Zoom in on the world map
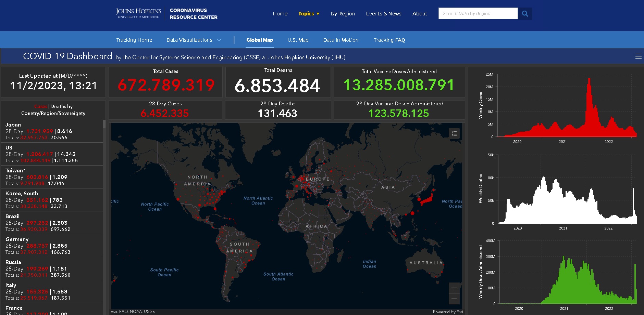 pyautogui.click(x=454, y=288)
